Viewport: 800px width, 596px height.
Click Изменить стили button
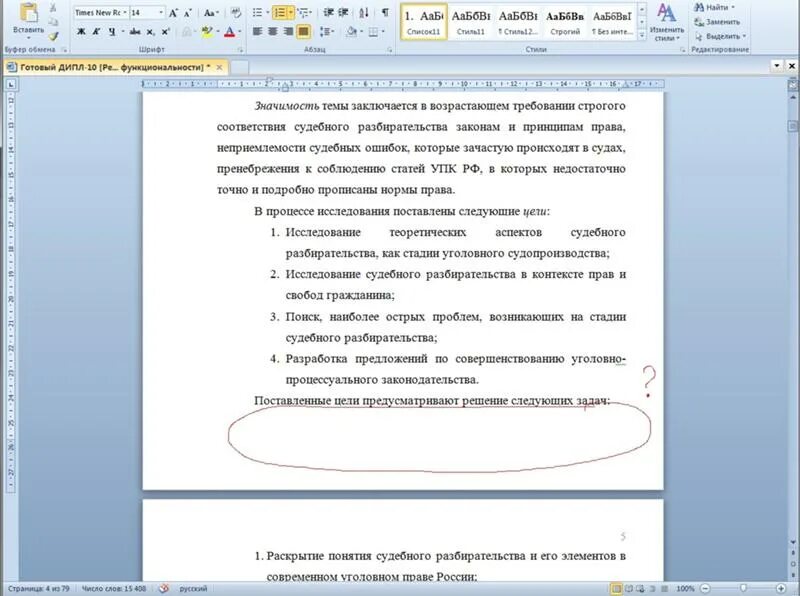pos(667,22)
